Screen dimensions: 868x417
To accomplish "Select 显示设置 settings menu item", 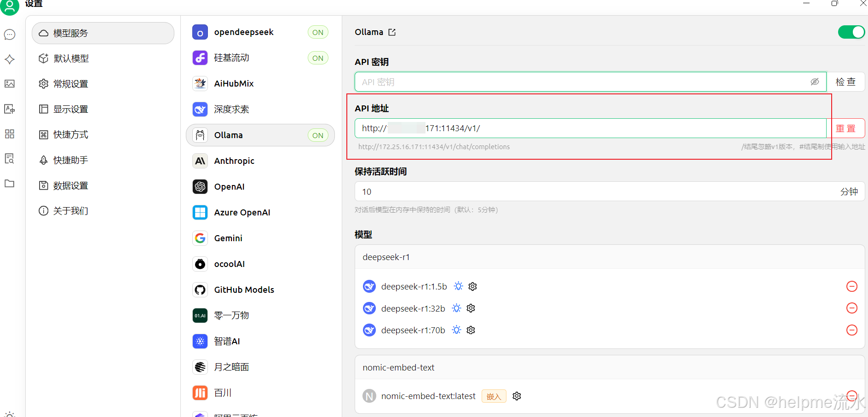I will [x=103, y=109].
